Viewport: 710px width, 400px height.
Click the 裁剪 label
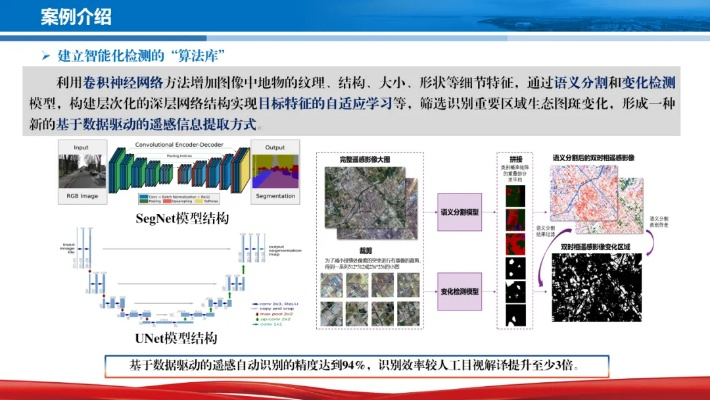tap(366, 251)
